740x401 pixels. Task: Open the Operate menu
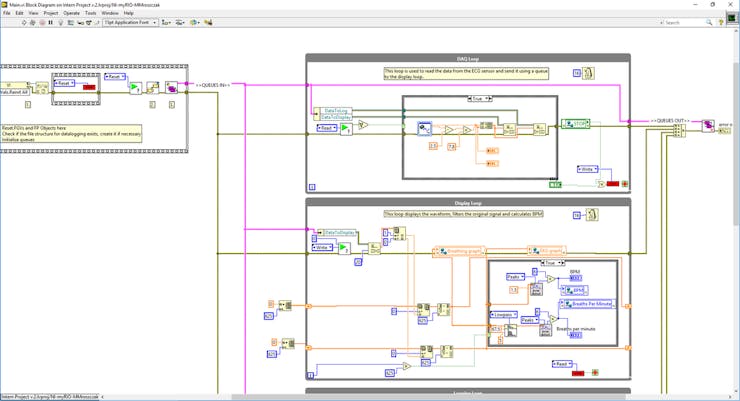pyautogui.click(x=71, y=13)
